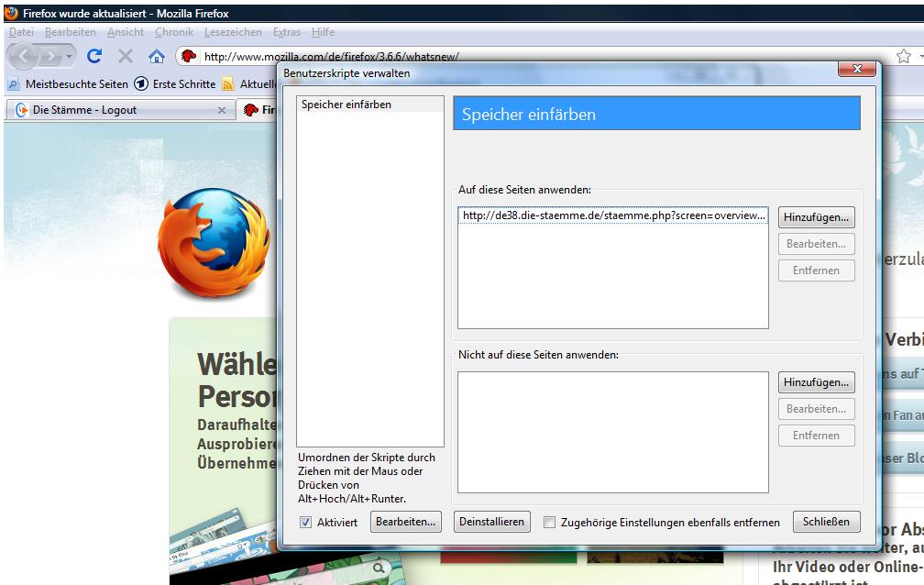Open the Meistbesuchte Seiten bookmark
This screenshot has width=924, height=585.
click(x=68, y=84)
